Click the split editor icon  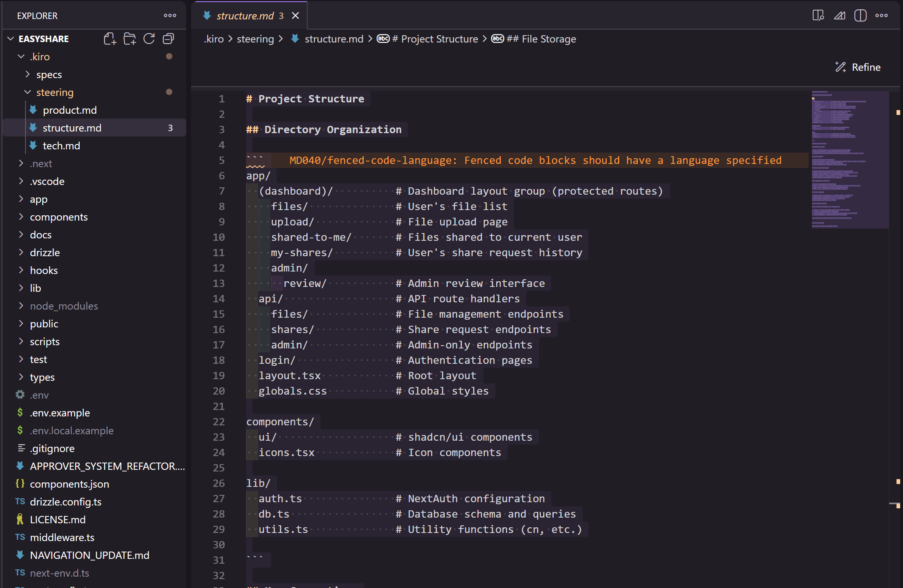pyautogui.click(x=860, y=16)
